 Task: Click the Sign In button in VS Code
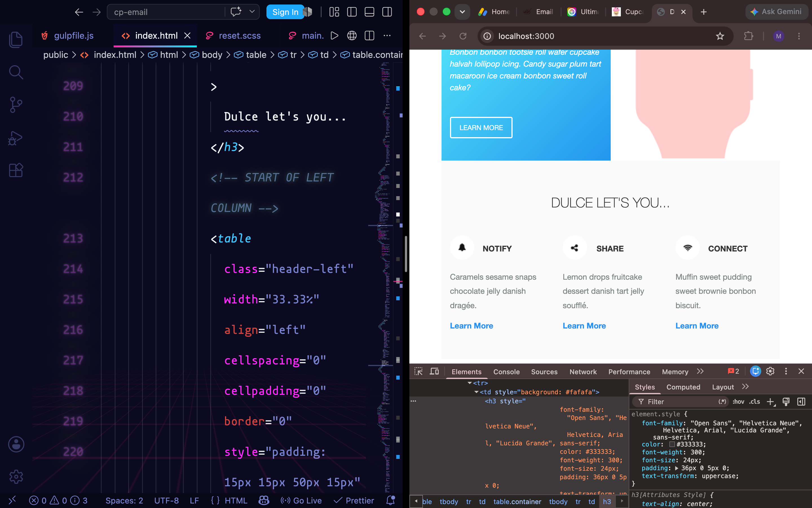point(285,12)
